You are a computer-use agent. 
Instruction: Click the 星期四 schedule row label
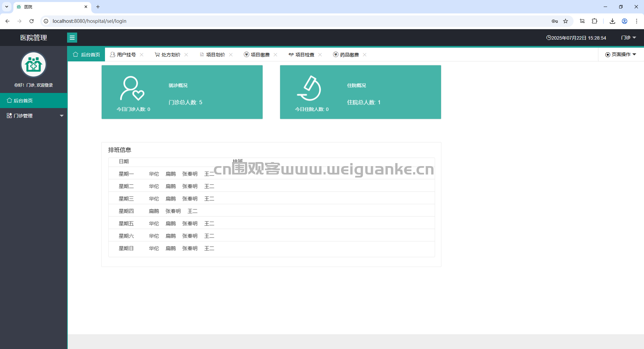coord(126,211)
